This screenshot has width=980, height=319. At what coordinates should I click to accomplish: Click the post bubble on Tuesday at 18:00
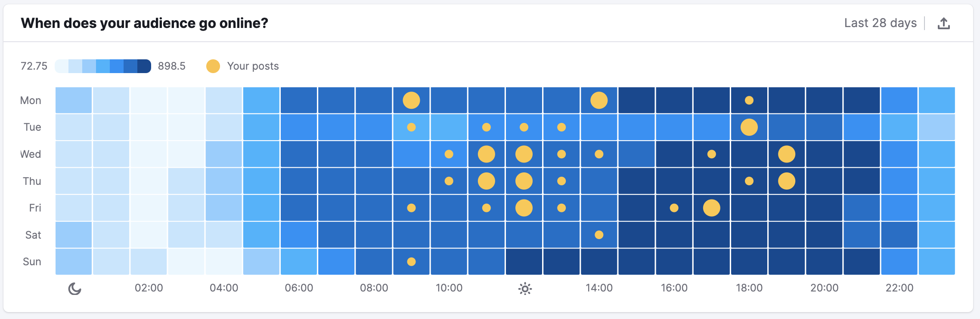click(x=750, y=127)
